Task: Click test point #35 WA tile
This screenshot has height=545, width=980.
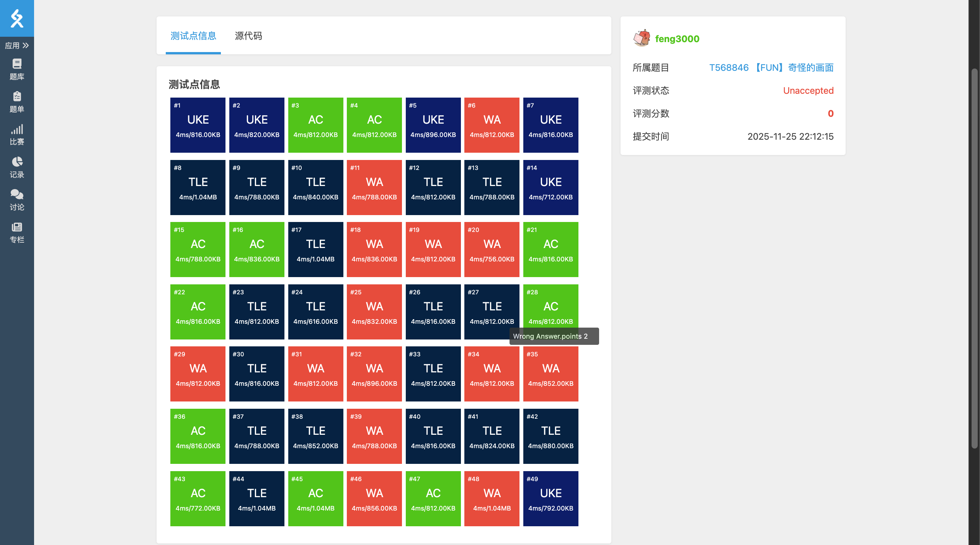Action: 550,374
